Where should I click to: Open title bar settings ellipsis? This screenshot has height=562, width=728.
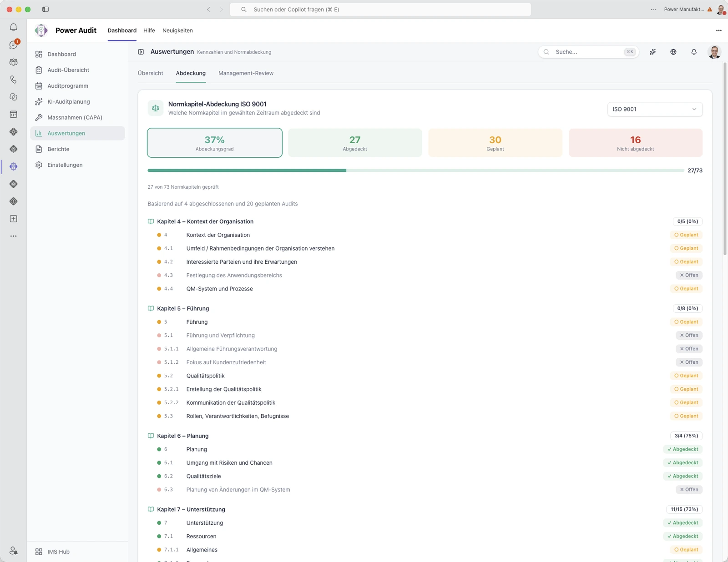coord(653,9)
